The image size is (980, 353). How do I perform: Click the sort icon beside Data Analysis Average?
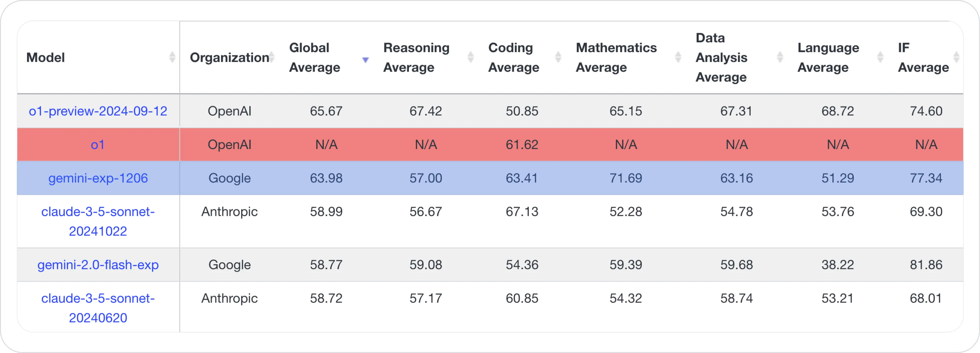tap(780, 57)
